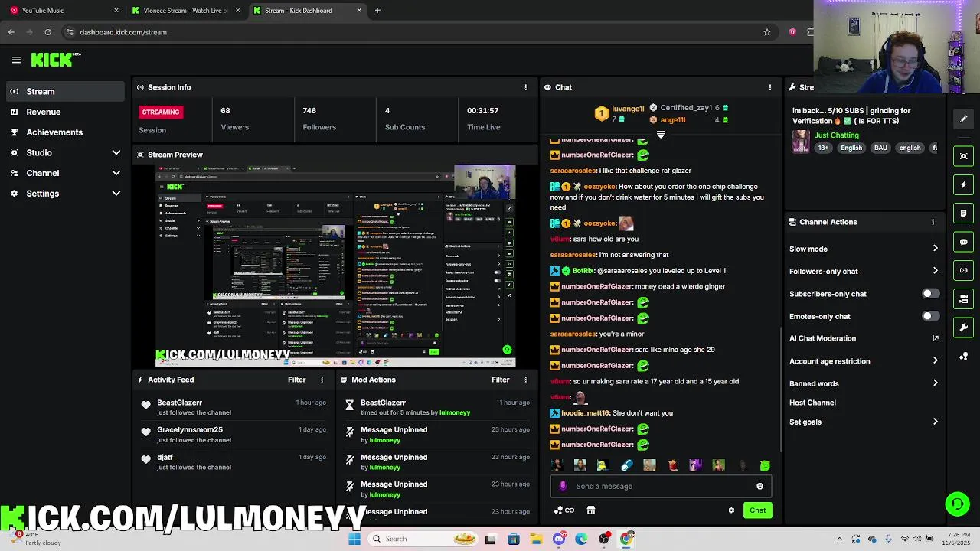Collapse the chat leaderboard arrow
The image size is (980, 551).
pyautogui.click(x=661, y=135)
